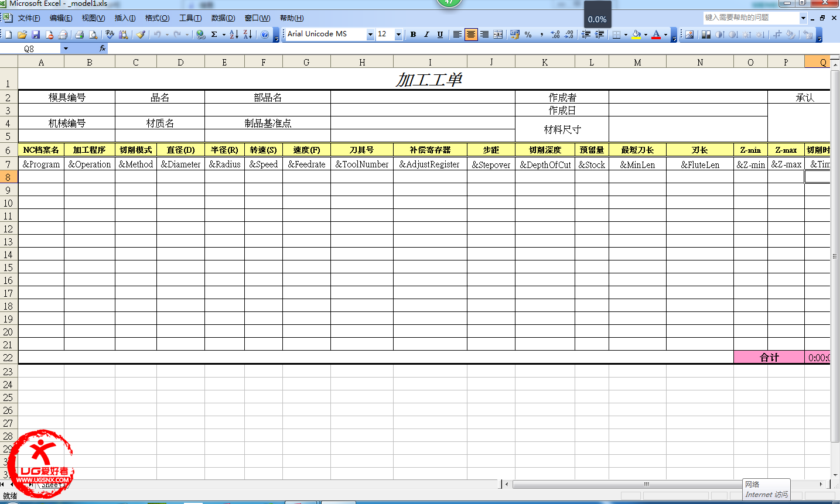
Task: Open font color palette dropdown
Action: click(x=665, y=35)
